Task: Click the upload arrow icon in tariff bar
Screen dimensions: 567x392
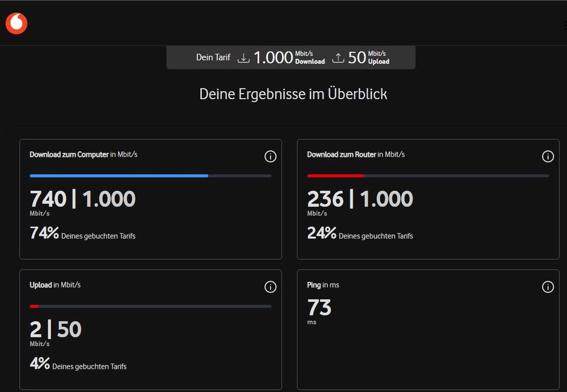Action: (x=338, y=58)
